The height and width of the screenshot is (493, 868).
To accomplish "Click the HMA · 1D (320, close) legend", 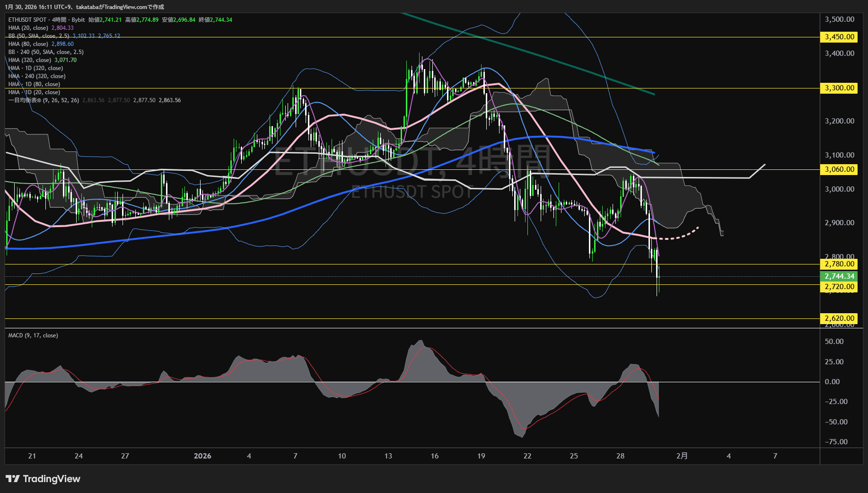I will click(35, 68).
